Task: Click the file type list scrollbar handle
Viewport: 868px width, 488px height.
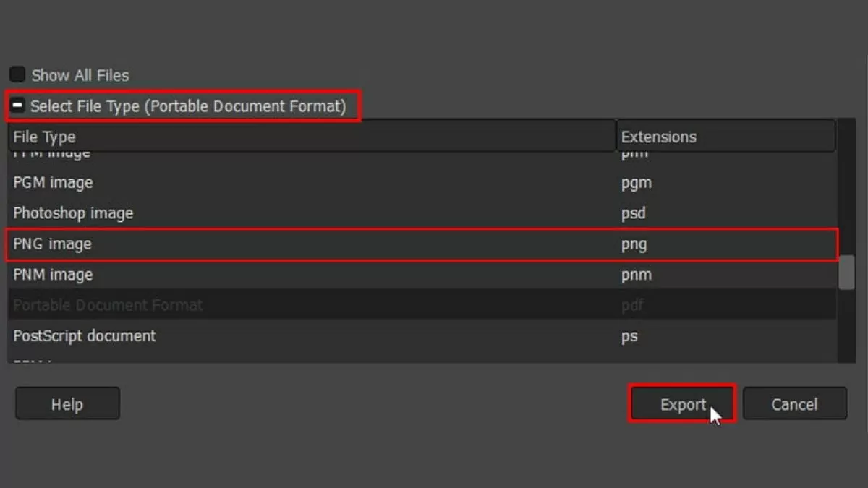Action: 846,273
